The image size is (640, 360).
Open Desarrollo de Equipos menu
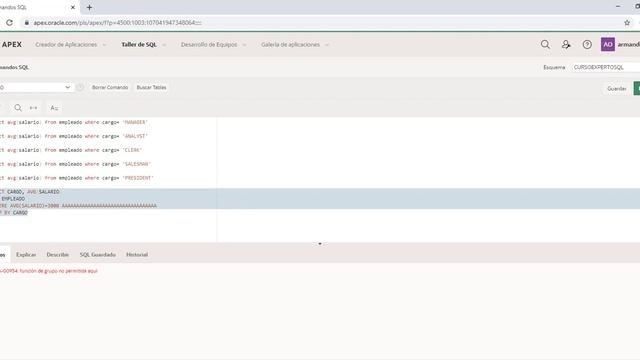point(209,44)
